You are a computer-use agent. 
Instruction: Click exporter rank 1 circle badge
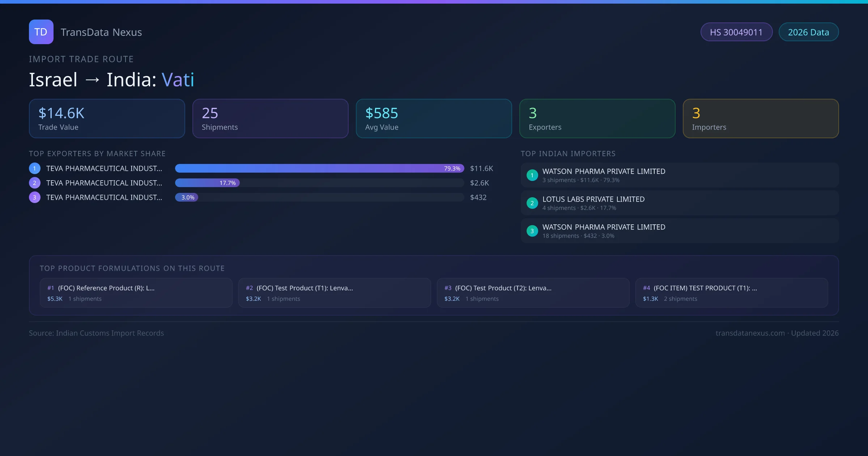(35, 168)
